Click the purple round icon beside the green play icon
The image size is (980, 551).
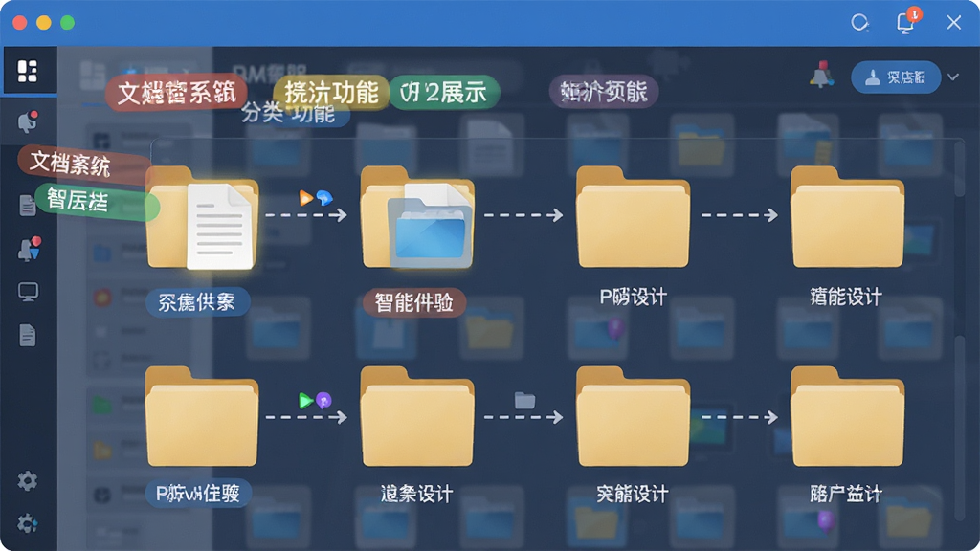[x=323, y=400]
